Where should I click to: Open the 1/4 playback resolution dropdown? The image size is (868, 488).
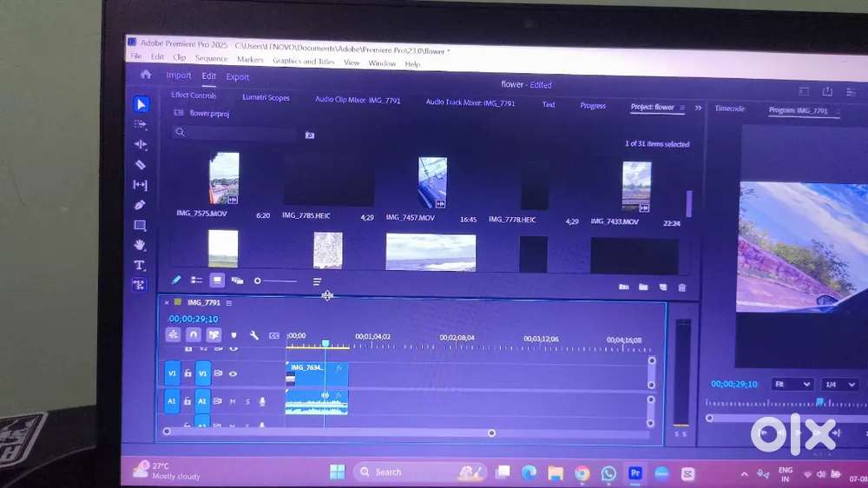click(839, 384)
